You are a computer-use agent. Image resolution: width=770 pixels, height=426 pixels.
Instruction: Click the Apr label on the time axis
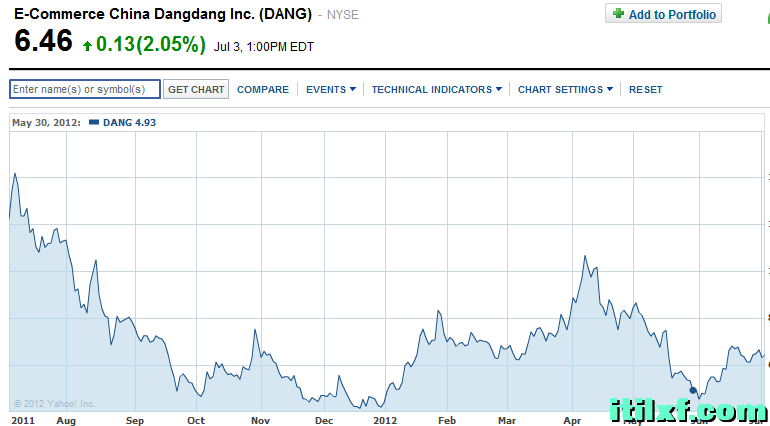click(572, 421)
